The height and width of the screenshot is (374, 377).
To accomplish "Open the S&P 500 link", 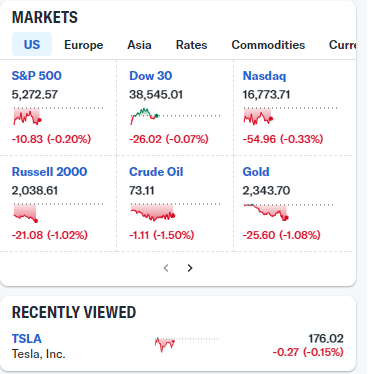I will [x=37, y=76].
